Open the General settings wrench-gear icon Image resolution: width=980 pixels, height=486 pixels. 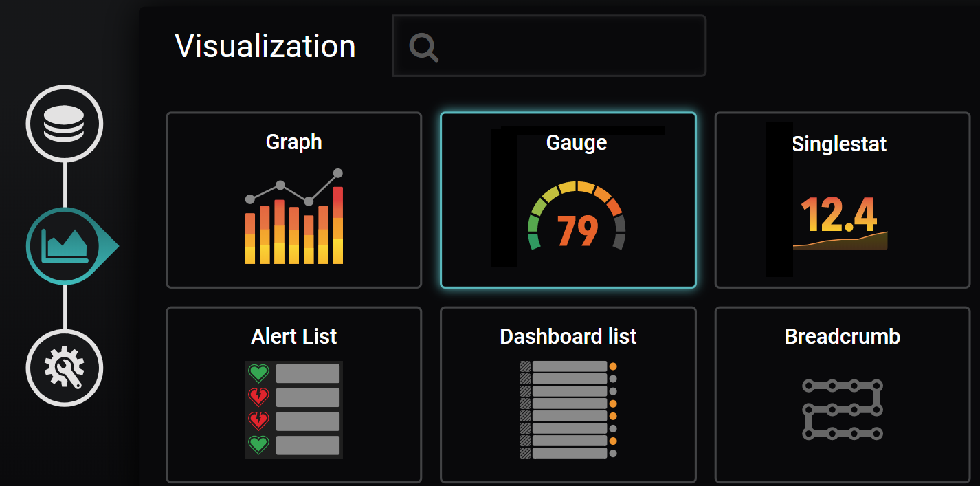[65, 368]
